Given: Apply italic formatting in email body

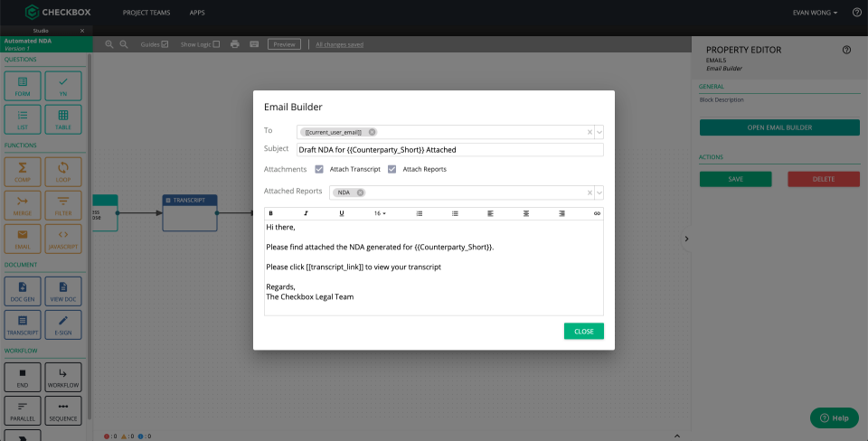Looking at the screenshot, I should click(306, 213).
